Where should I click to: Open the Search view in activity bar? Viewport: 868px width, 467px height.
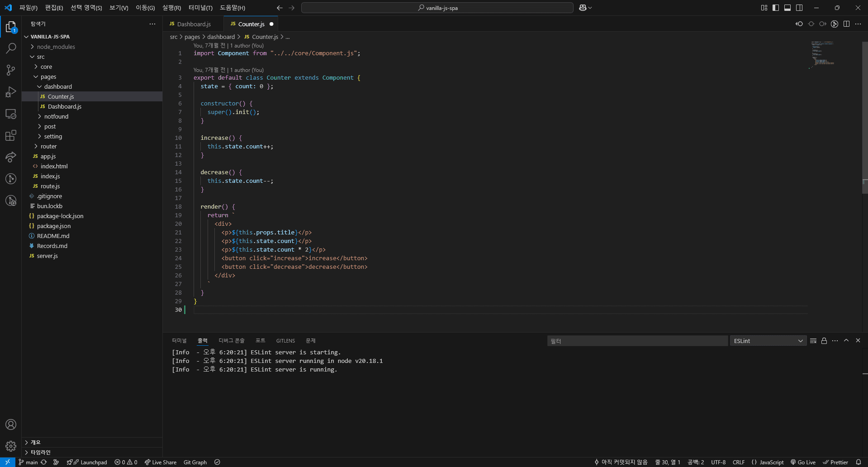tap(10, 48)
